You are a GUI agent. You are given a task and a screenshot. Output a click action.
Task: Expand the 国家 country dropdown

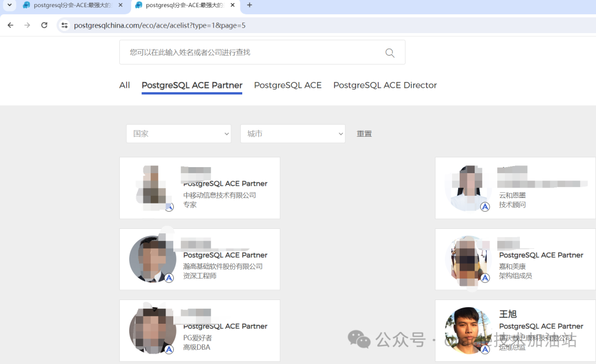[179, 134]
